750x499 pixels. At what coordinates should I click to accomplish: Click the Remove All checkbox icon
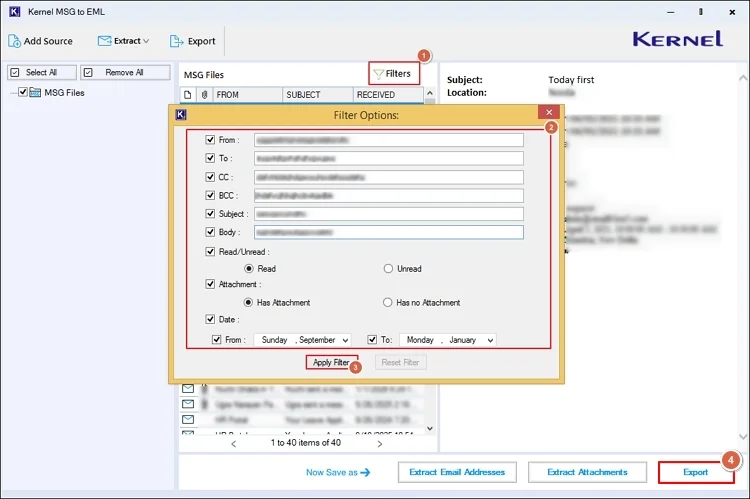pos(88,72)
